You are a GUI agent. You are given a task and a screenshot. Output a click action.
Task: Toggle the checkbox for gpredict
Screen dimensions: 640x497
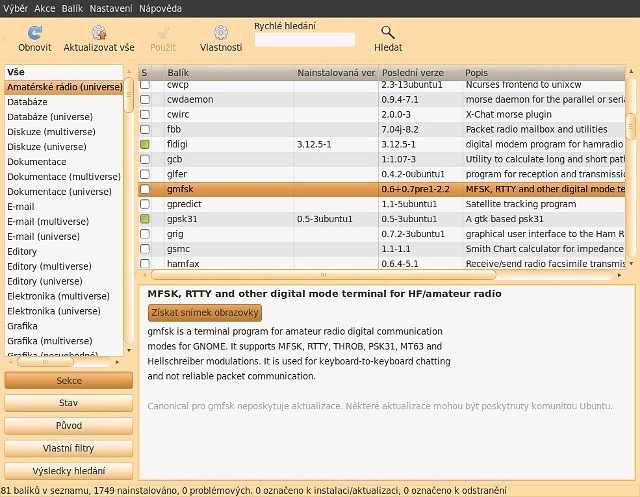click(x=145, y=203)
